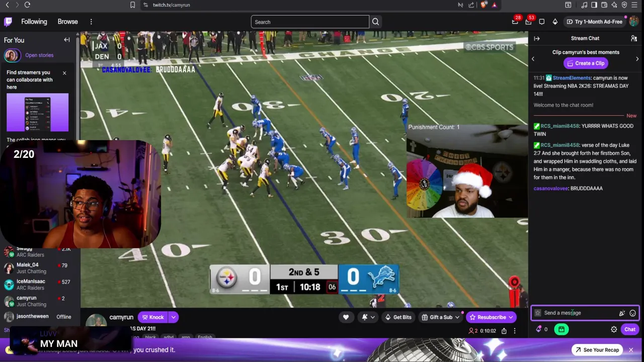Click the Knock button
Viewport: 644px width, 362px height.
click(x=153, y=317)
